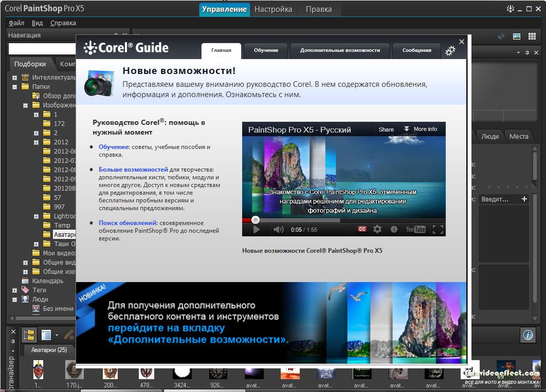The height and width of the screenshot is (392, 546).
Task: Switch to the Настройка workspace tab
Action: click(x=274, y=9)
